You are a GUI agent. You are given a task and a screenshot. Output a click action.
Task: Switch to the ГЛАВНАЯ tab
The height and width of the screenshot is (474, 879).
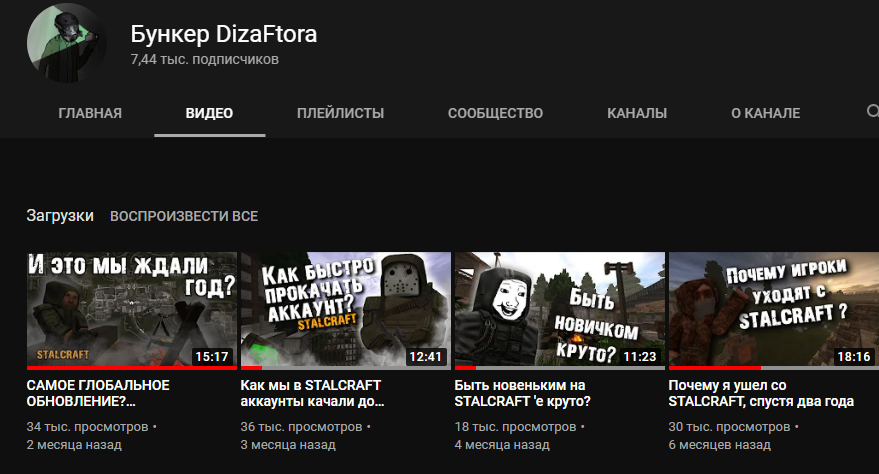coord(90,113)
